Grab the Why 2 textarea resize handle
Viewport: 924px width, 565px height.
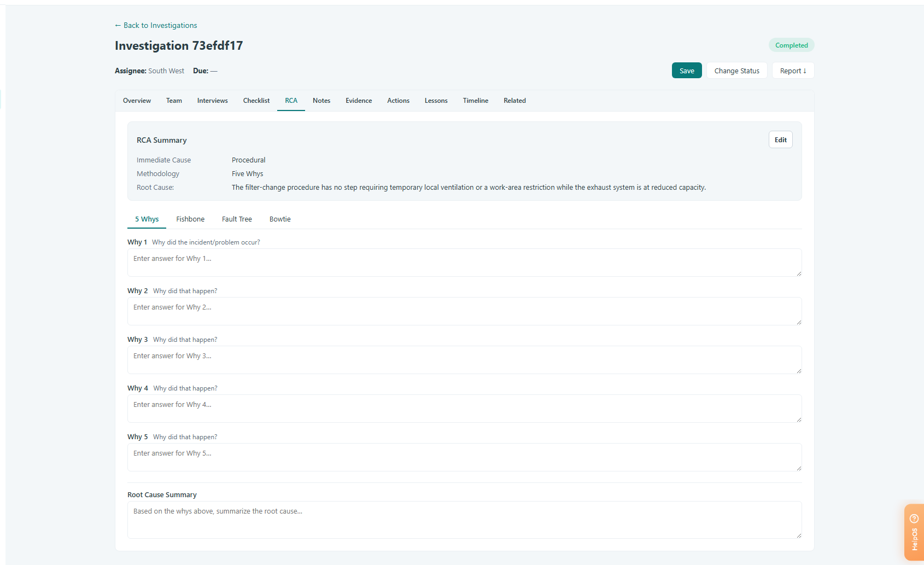pyautogui.click(x=799, y=322)
